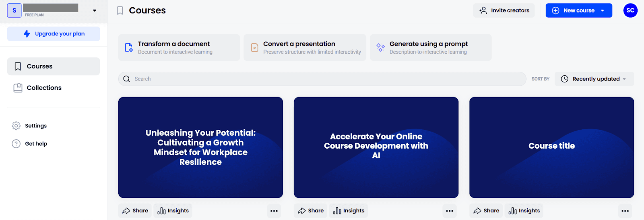This screenshot has height=220, width=644.
Task: Click the course Search field
Action: (x=322, y=79)
